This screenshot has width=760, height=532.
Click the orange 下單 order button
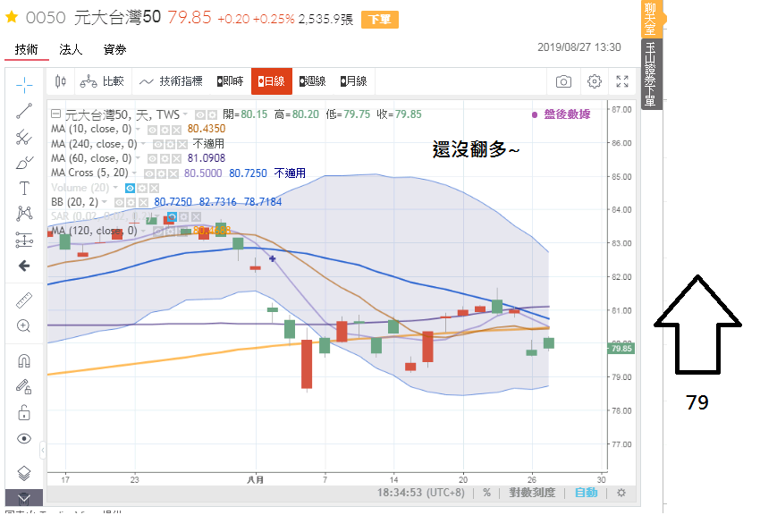pyautogui.click(x=379, y=20)
